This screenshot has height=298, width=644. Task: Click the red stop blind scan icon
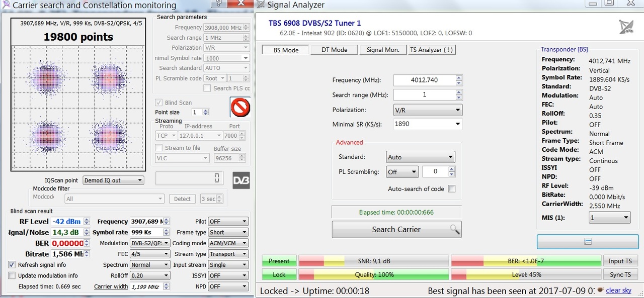click(x=240, y=107)
